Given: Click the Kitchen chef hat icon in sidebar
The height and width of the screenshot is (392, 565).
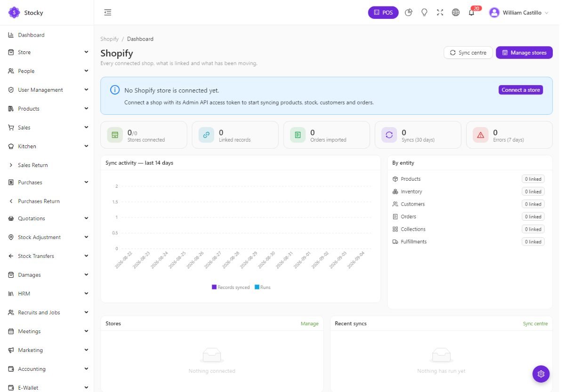Looking at the screenshot, I should pos(11,146).
